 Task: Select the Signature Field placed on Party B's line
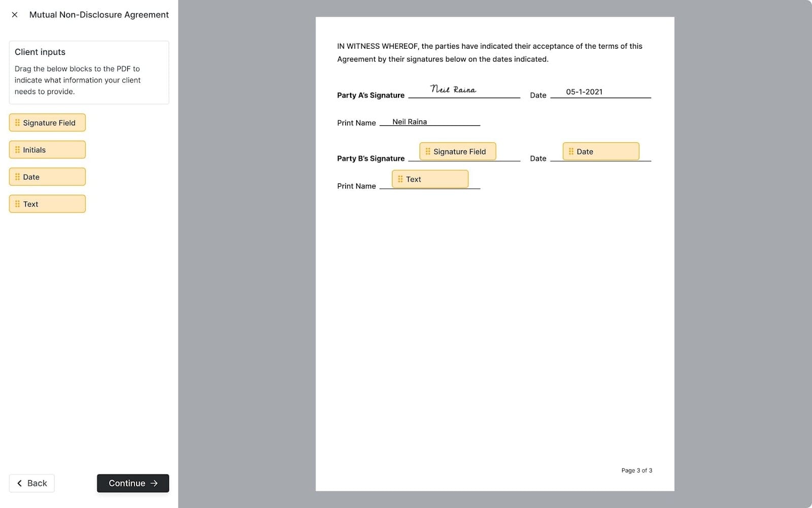click(x=457, y=151)
